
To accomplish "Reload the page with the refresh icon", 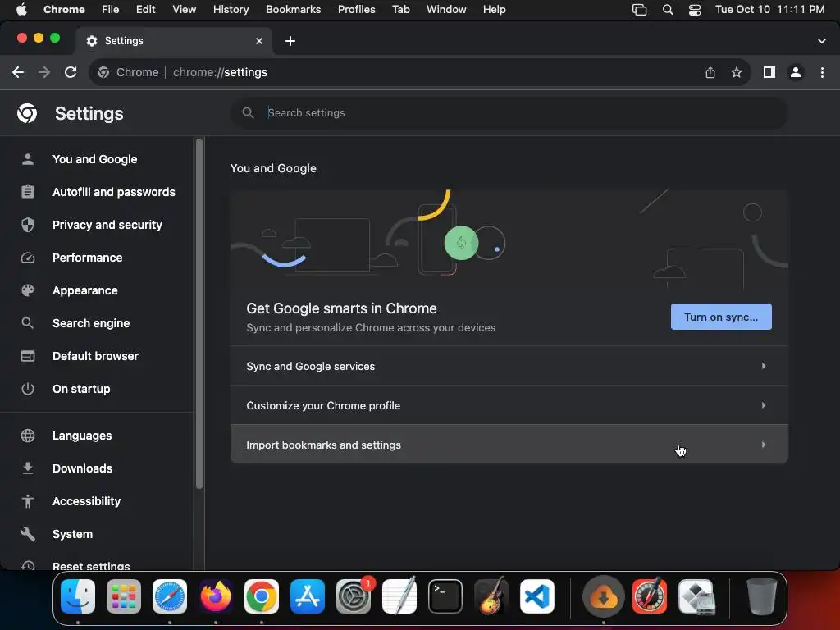I will pos(71,72).
